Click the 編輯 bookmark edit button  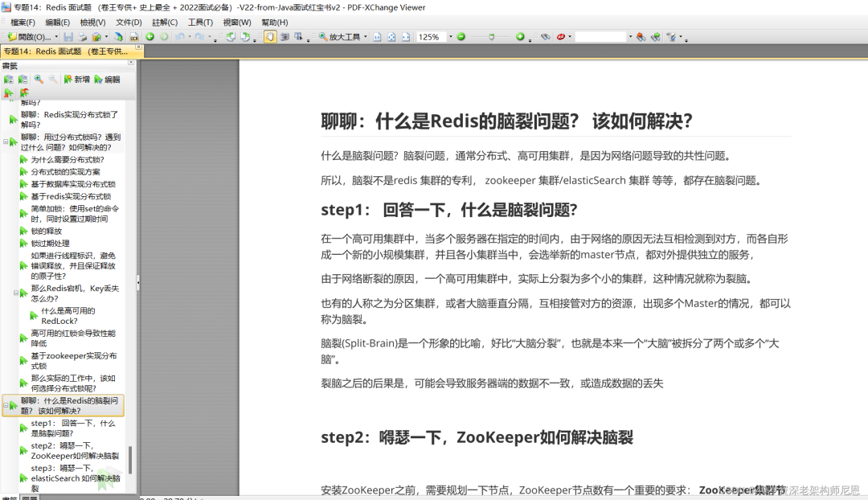pos(107,80)
